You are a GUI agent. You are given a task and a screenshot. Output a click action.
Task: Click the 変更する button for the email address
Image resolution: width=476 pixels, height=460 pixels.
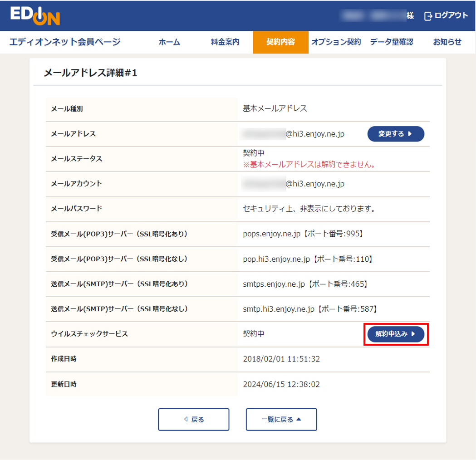click(396, 134)
